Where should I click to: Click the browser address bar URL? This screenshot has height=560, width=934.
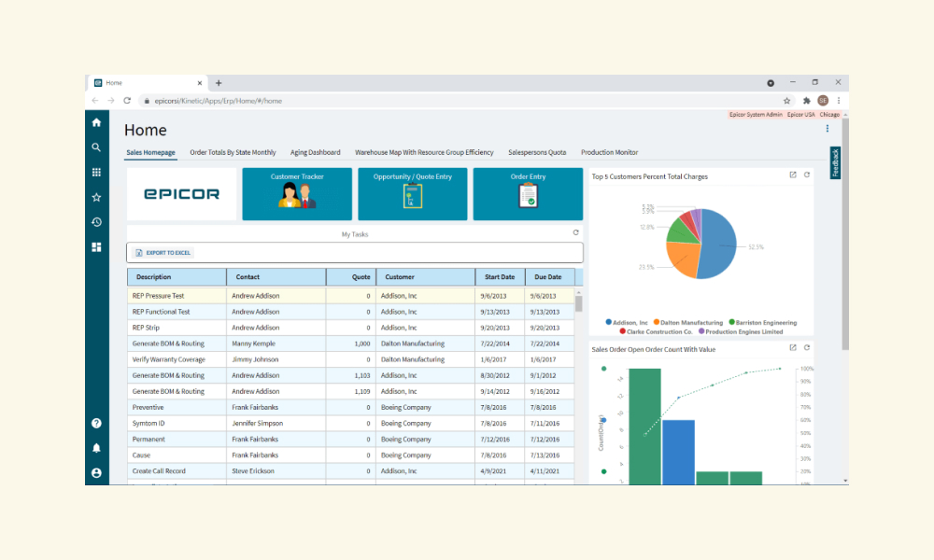219,101
